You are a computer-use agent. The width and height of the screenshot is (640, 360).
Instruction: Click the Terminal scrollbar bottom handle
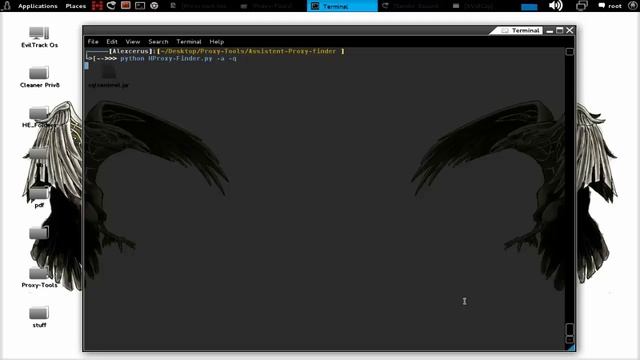pyautogui.click(x=569, y=330)
